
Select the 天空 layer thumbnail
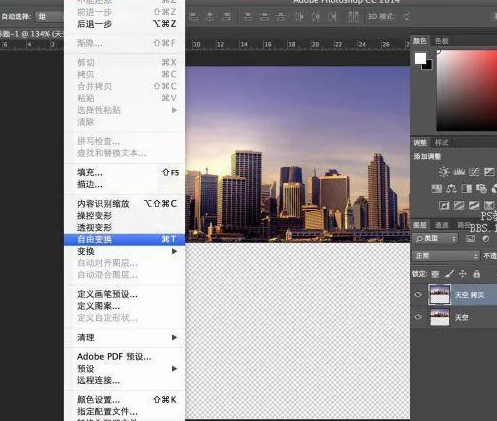pyautogui.click(x=439, y=317)
